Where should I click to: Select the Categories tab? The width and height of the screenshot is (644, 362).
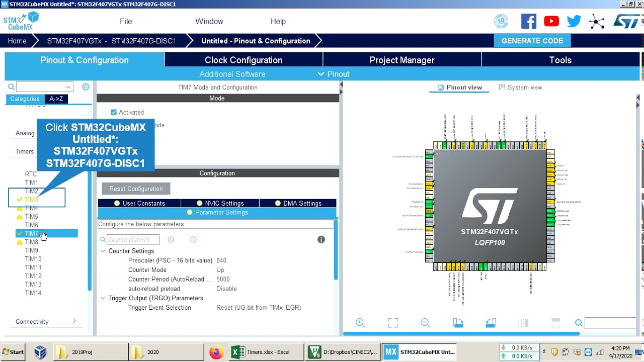tap(25, 99)
